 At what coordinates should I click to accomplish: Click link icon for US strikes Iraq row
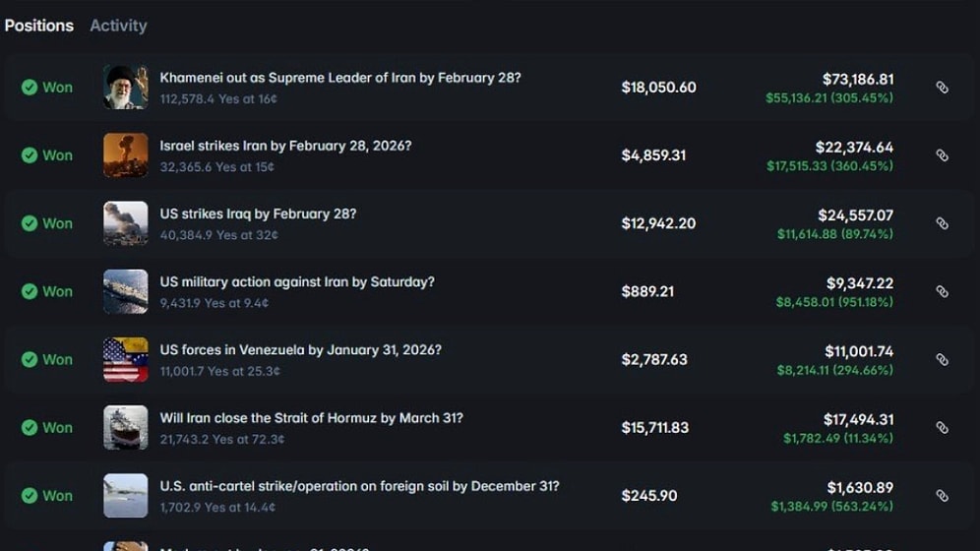tap(942, 223)
